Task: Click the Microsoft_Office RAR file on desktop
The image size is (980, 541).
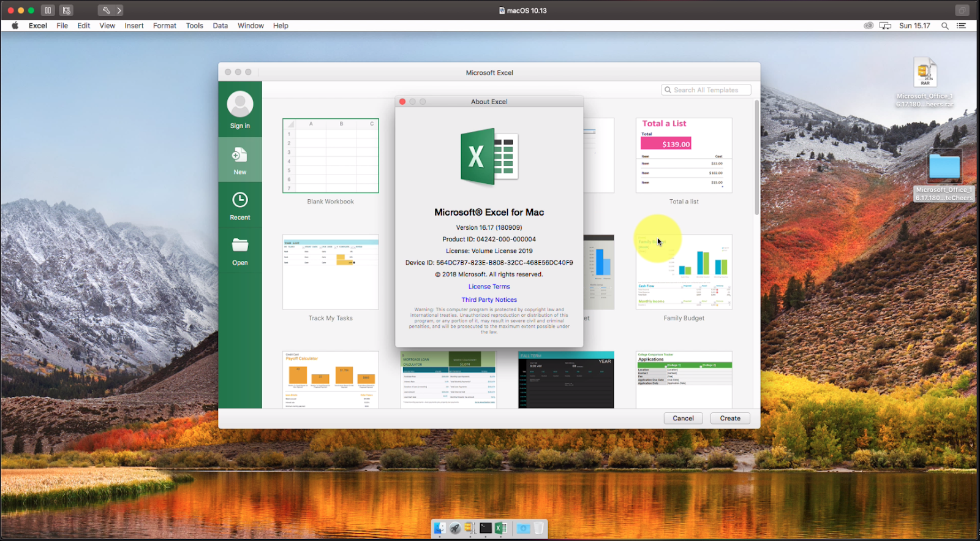Action: [x=925, y=72]
